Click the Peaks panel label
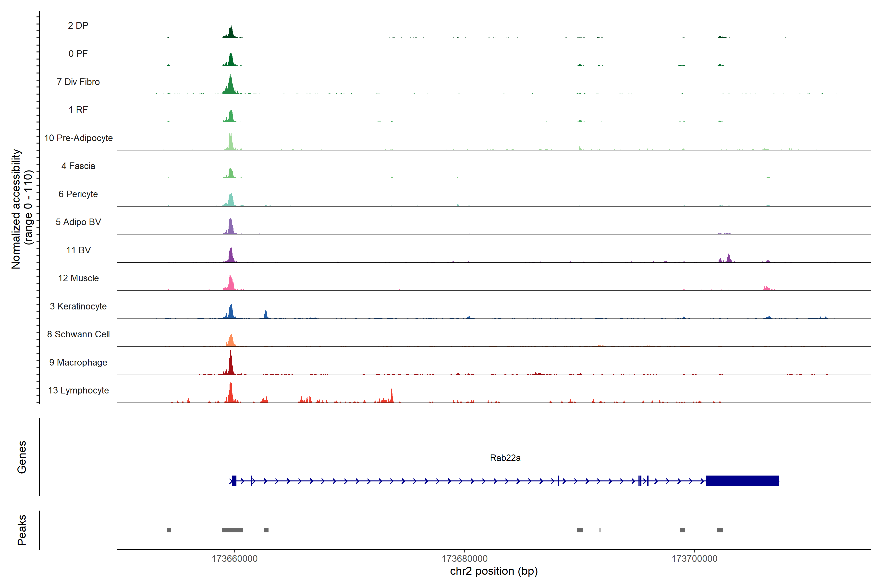The width and height of the screenshot is (882, 588). point(22,530)
